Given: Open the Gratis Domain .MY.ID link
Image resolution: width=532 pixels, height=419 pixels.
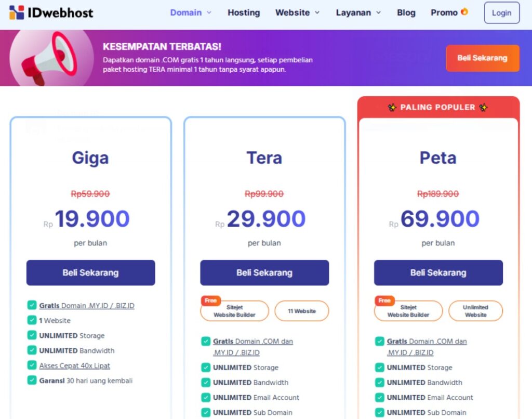Looking at the screenshot, I should tap(85, 305).
